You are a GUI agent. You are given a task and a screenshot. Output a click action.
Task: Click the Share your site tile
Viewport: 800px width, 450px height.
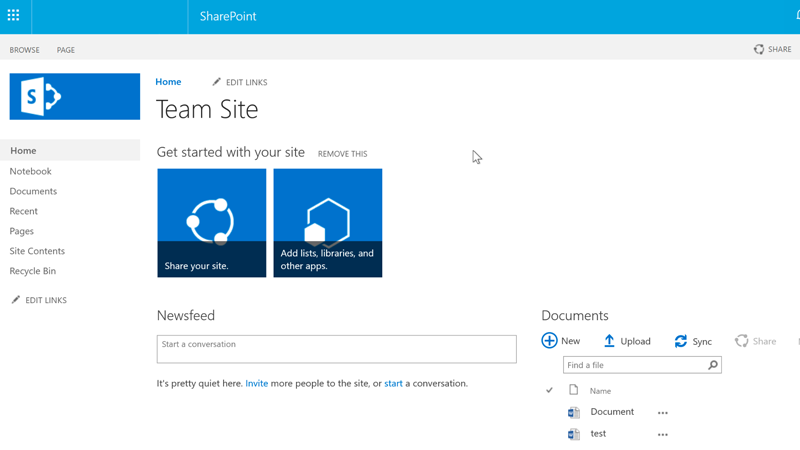(x=212, y=223)
